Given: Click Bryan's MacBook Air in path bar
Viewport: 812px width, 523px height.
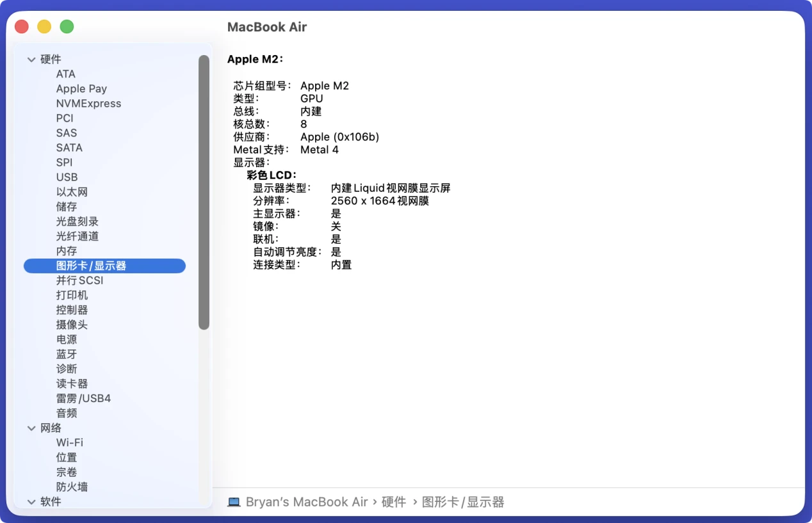Looking at the screenshot, I should click(x=307, y=503).
